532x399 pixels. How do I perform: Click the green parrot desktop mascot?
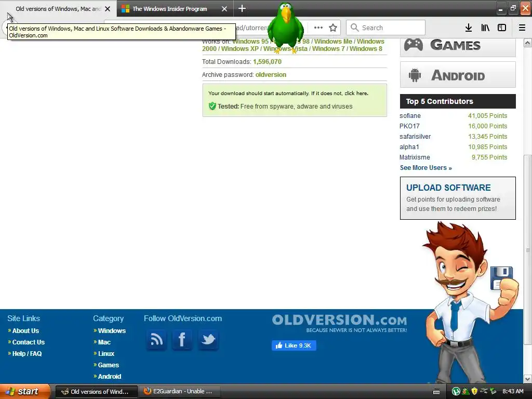[x=285, y=28]
